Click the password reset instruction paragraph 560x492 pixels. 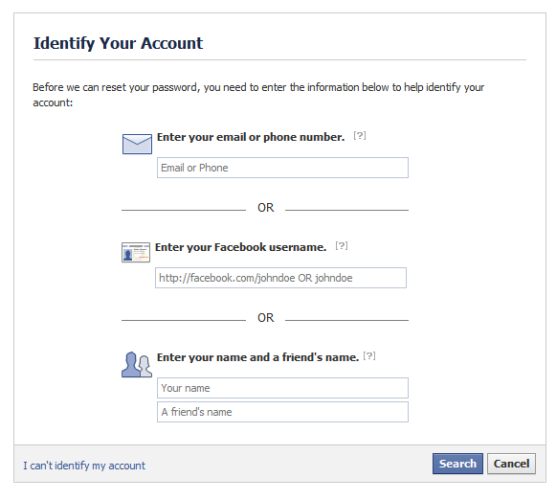click(x=259, y=95)
